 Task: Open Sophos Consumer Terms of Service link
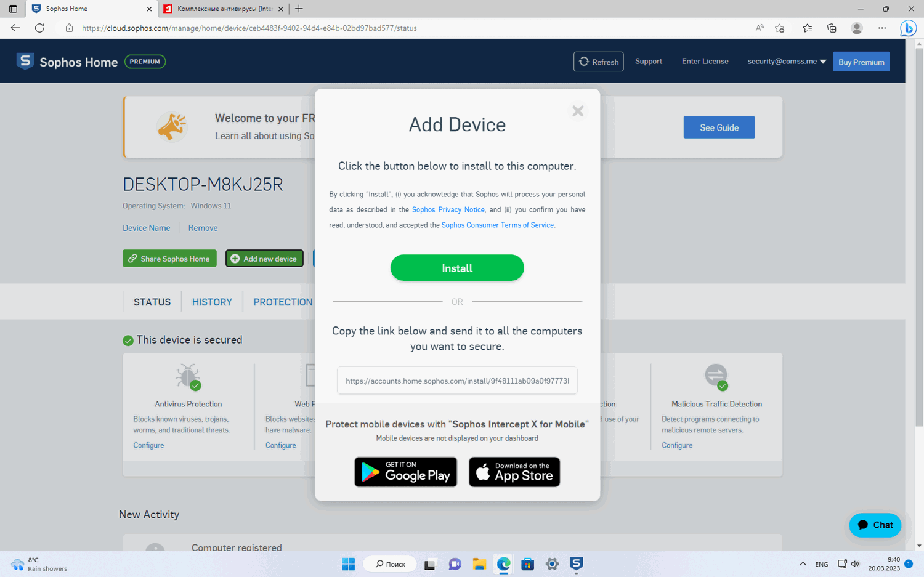(498, 225)
